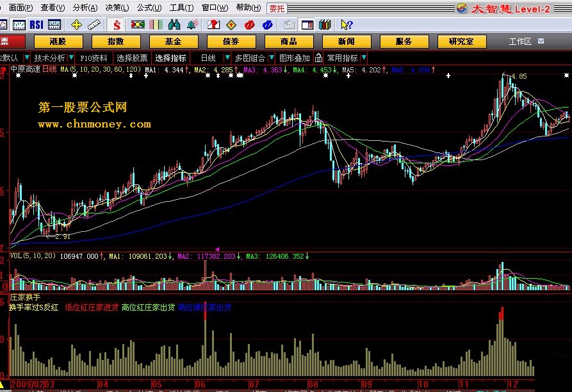Expand the 技术分析 dropdown arrow
The image size is (572, 392).
(71, 58)
